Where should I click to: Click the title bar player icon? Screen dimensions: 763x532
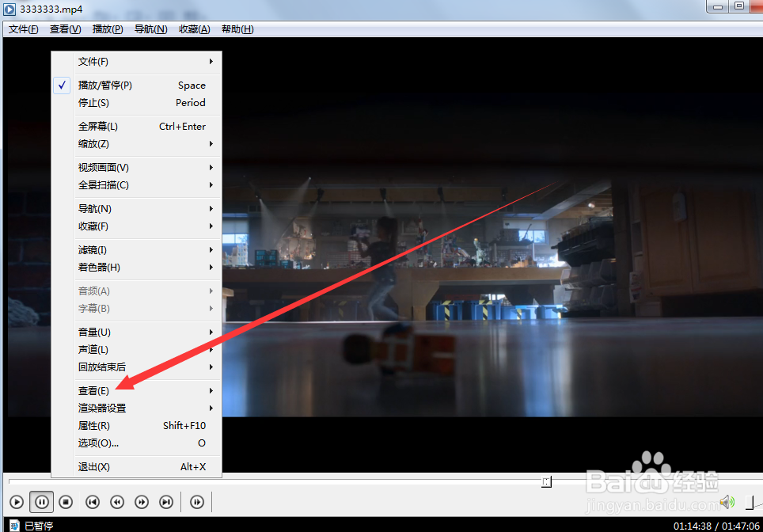point(9,9)
